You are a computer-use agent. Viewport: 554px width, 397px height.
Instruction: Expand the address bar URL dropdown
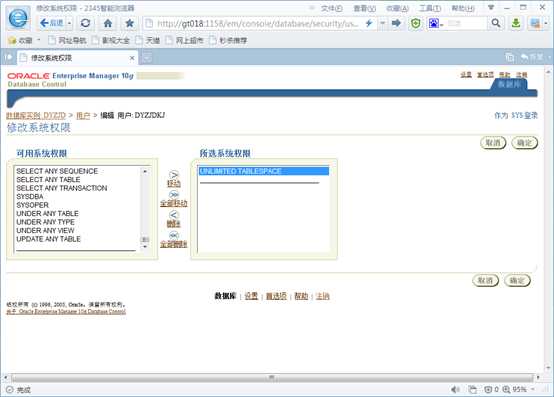(x=382, y=23)
